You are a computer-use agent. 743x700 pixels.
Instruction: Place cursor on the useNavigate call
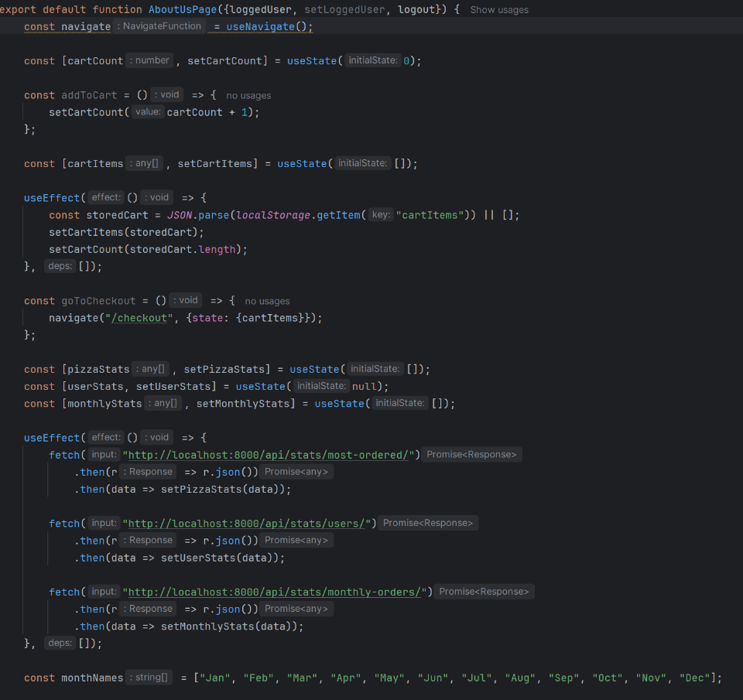pos(260,26)
